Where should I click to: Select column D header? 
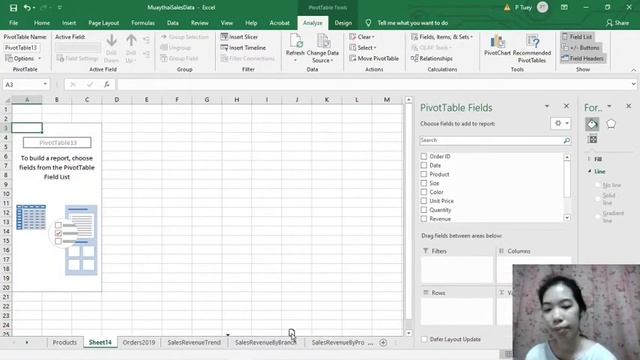click(117, 100)
